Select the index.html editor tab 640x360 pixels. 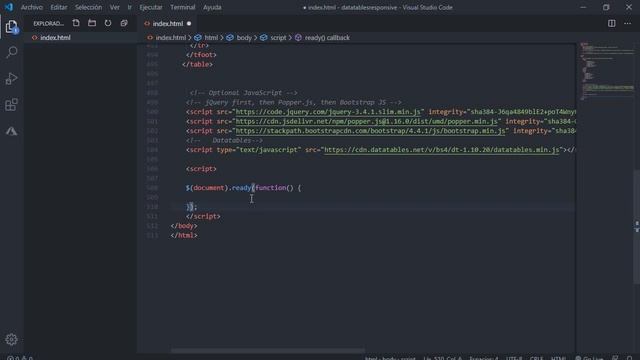click(167, 24)
